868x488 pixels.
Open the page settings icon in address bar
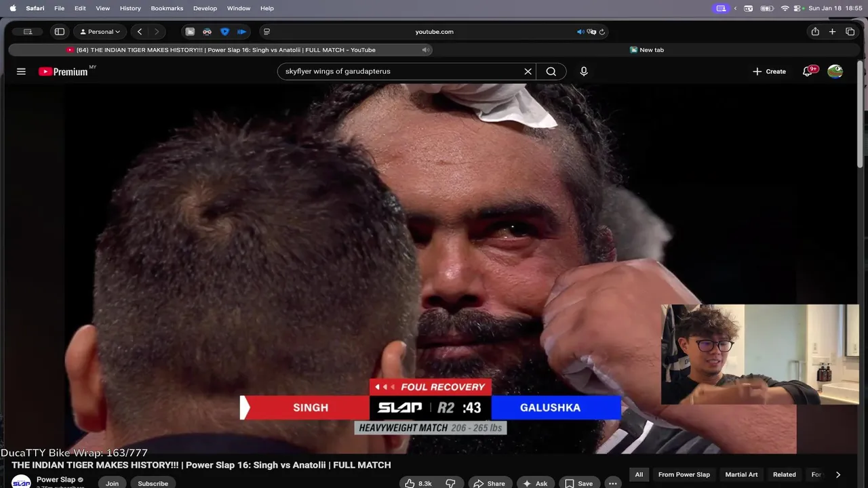267,32
